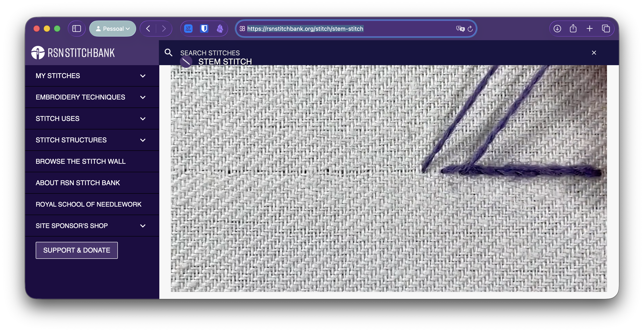Open About RSN Stitch Bank

coord(78,183)
